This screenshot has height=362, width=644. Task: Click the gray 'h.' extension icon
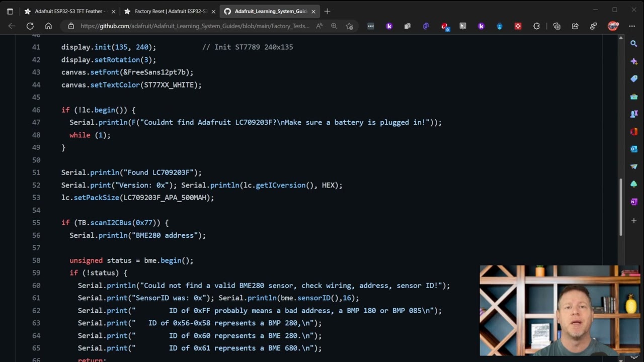462,26
